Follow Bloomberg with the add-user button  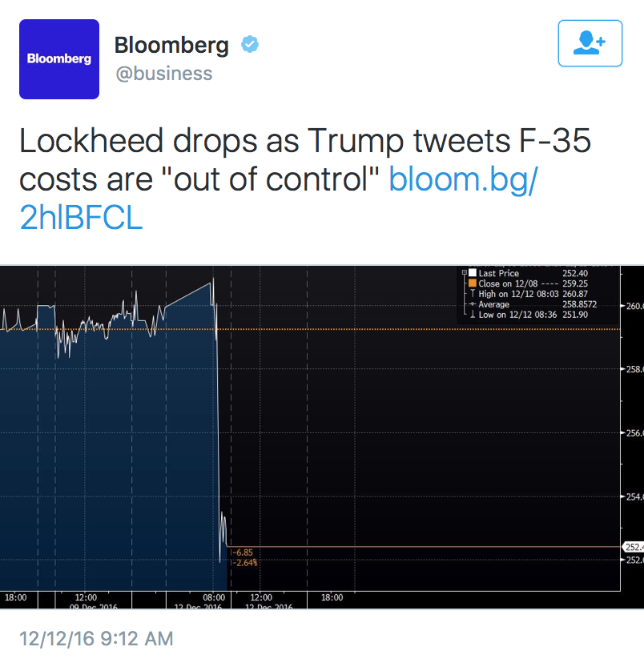[590, 43]
